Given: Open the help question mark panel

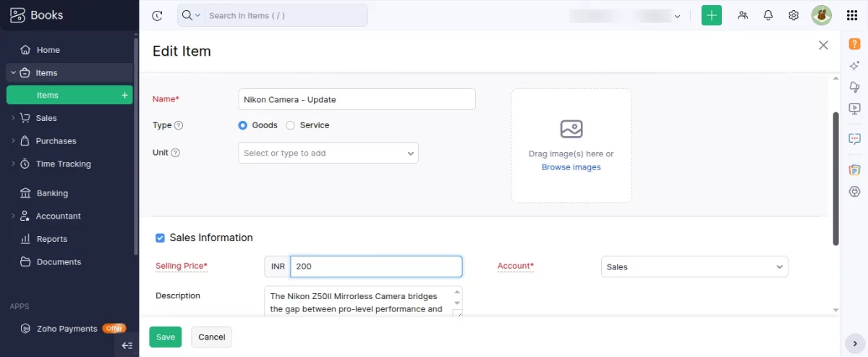Looking at the screenshot, I should coord(854,43).
